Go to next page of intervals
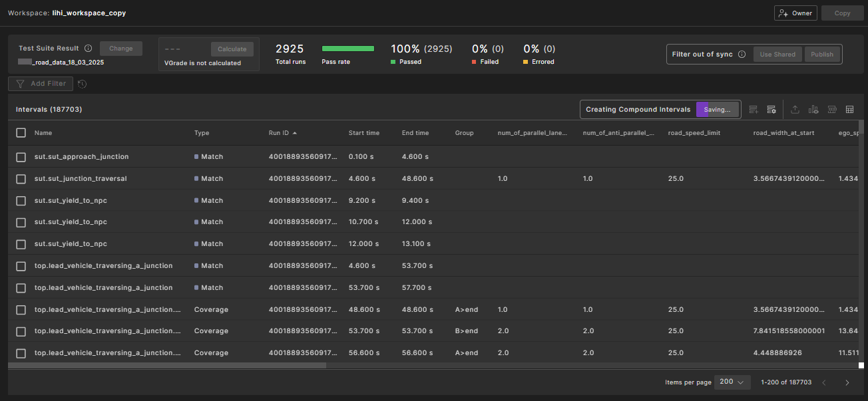The image size is (868, 401). click(847, 382)
